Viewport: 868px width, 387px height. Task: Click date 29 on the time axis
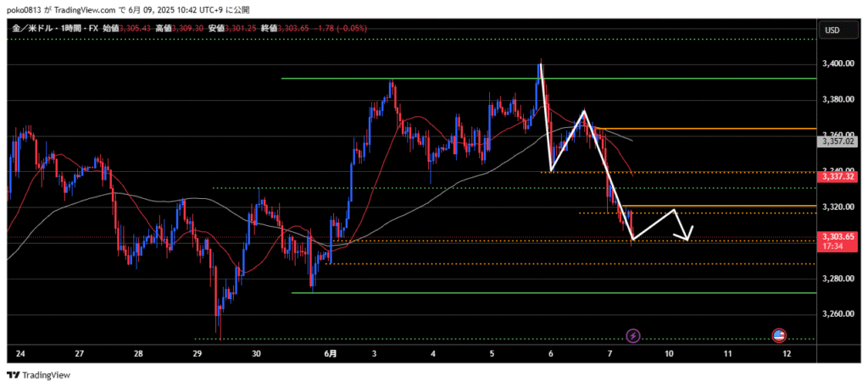197,353
